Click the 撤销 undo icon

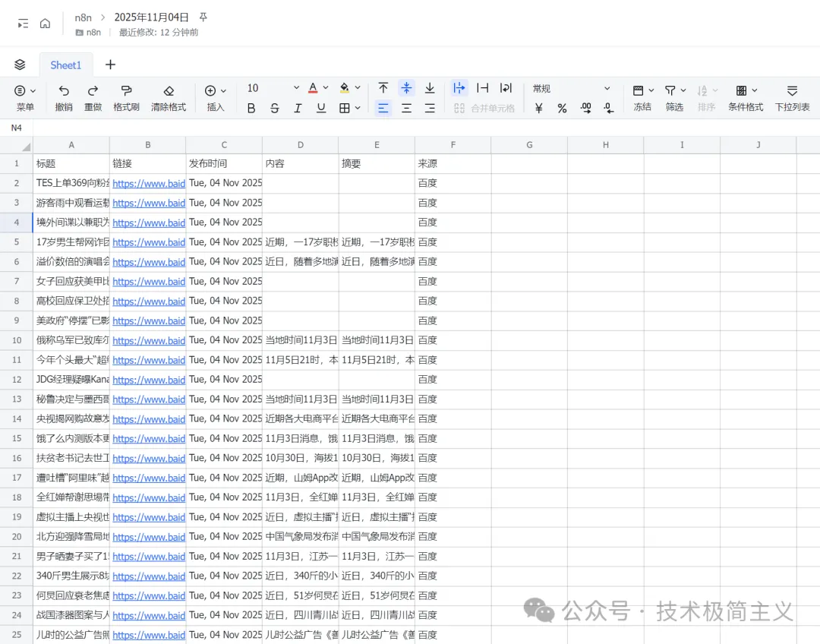click(x=64, y=90)
